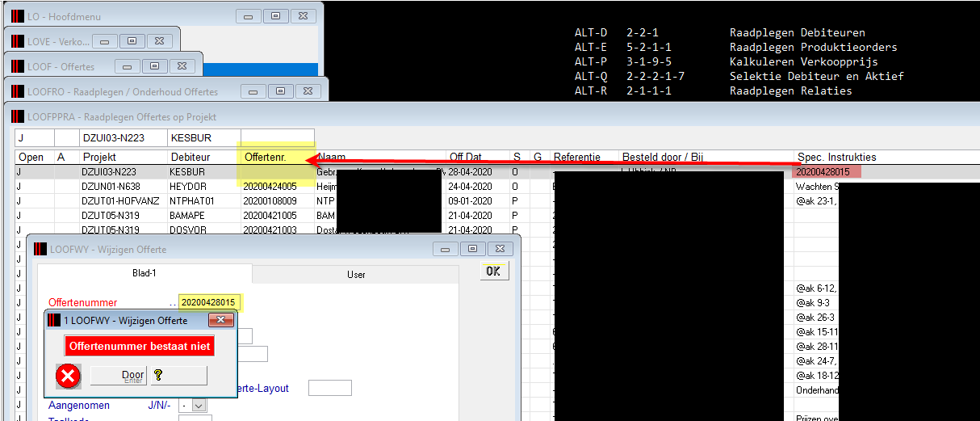Click the 'Besteld door / Bij' column header
This screenshot has height=421, width=980.
coord(706,157)
